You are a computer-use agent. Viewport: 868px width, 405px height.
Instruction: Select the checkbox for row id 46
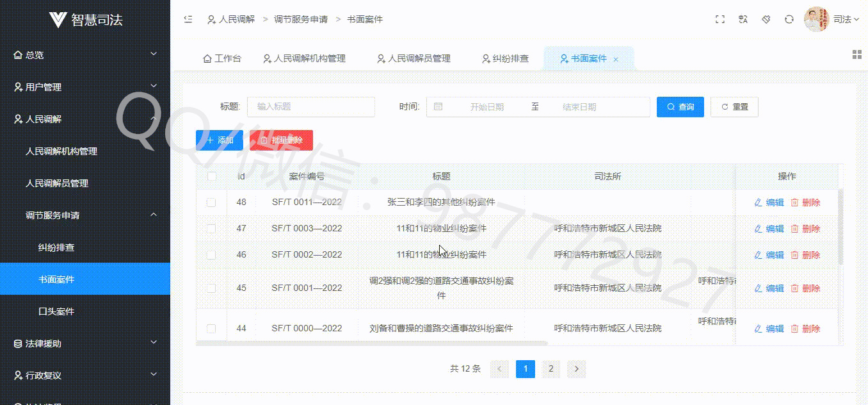tap(211, 254)
